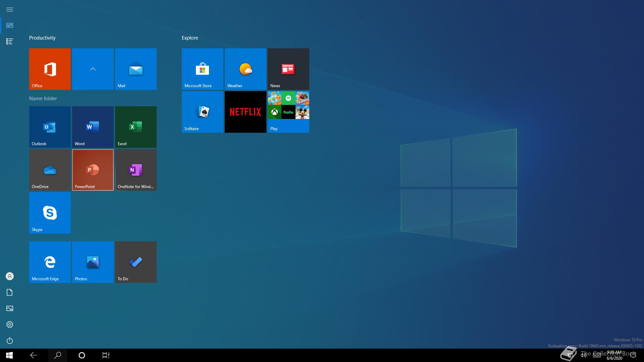Launch Word from the folder

(x=93, y=127)
